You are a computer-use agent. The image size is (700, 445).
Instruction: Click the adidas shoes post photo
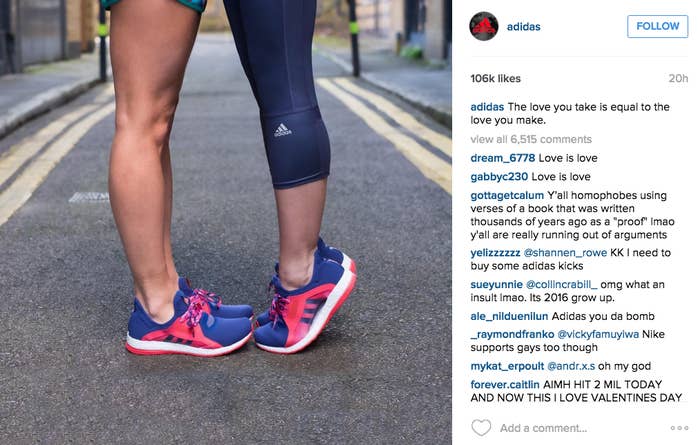226,222
